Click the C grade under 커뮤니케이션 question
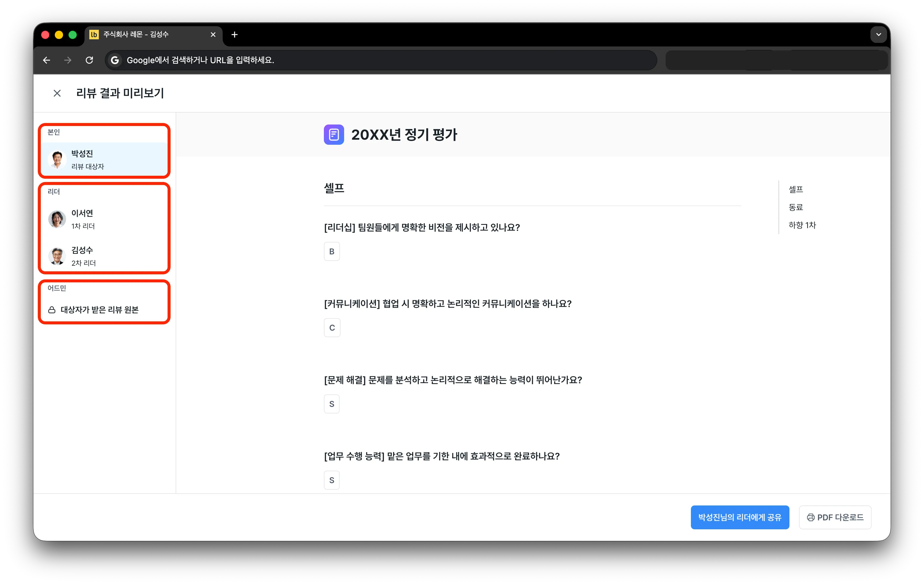924x585 pixels. [x=332, y=328]
